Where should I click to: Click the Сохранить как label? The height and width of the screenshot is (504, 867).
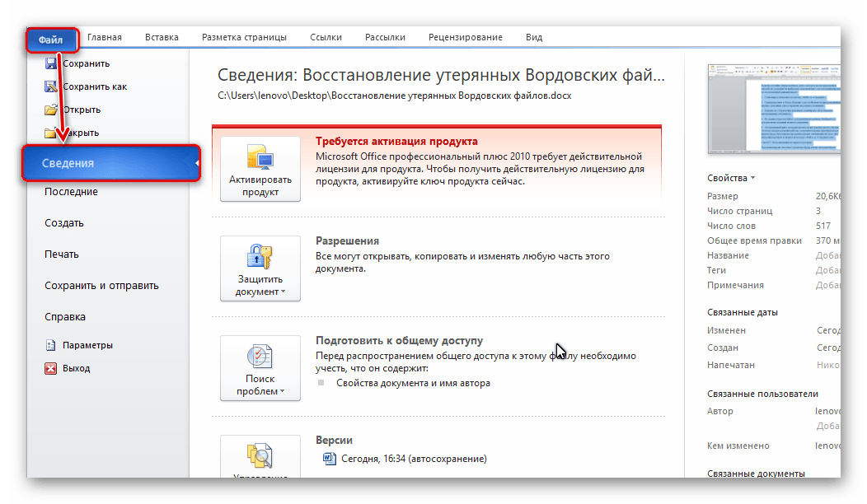tap(95, 86)
